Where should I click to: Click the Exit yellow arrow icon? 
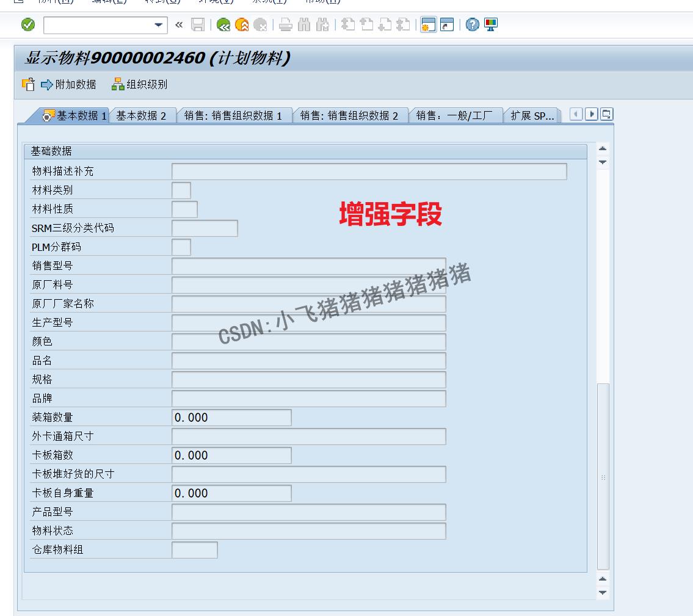242,26
